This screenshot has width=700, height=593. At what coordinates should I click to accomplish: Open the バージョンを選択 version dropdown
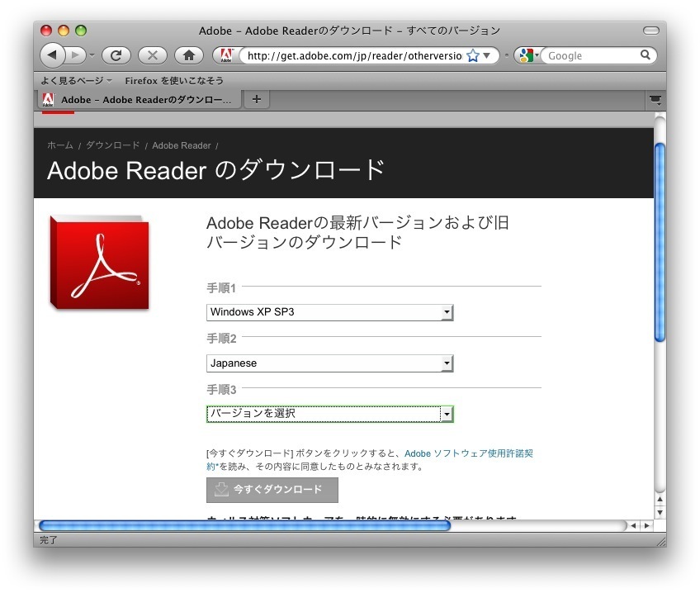coord(330,414)
